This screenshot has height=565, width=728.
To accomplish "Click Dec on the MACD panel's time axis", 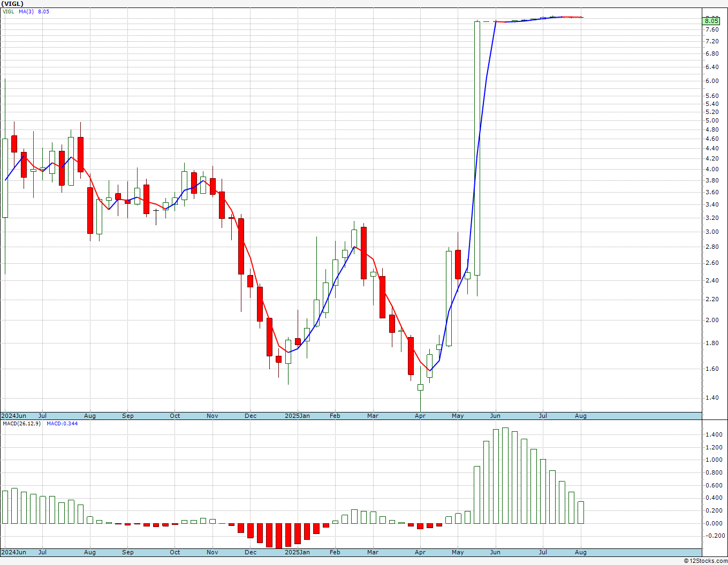I will 251,552.
